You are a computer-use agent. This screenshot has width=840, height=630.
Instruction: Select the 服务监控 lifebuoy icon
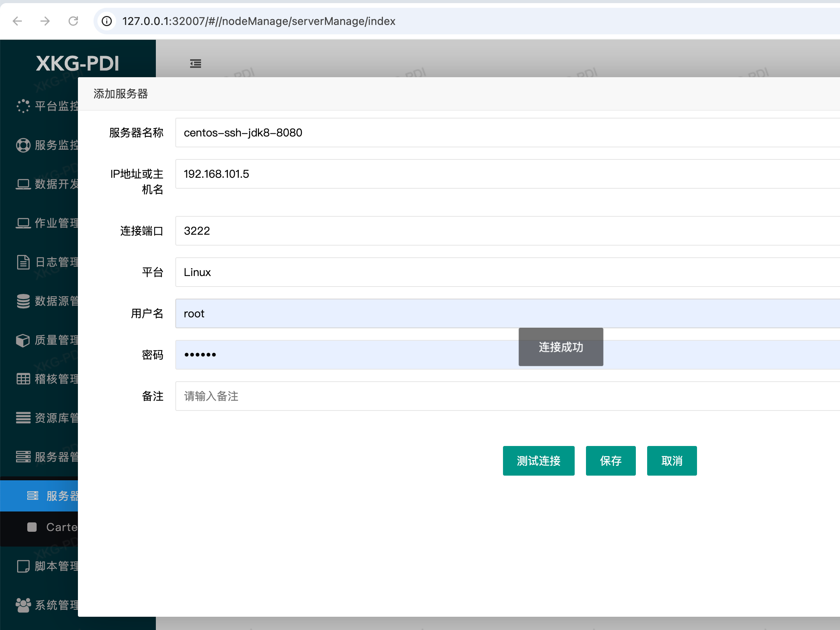click(23, 145)
